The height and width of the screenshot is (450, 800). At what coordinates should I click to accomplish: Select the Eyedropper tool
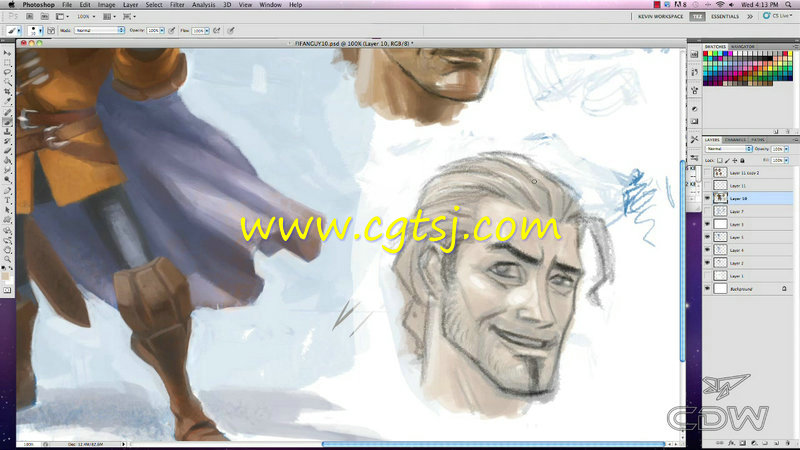[7, 102]
